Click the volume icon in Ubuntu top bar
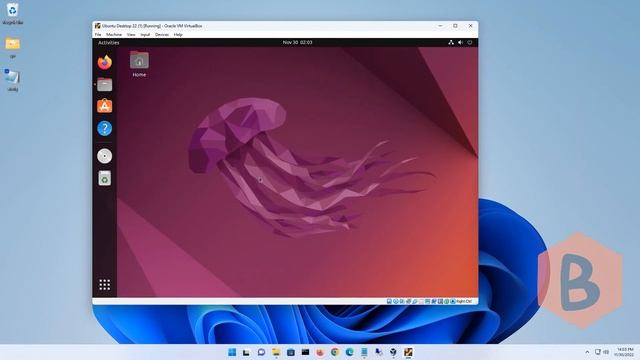The image size is (640, 360). click(x=460, y=42)
